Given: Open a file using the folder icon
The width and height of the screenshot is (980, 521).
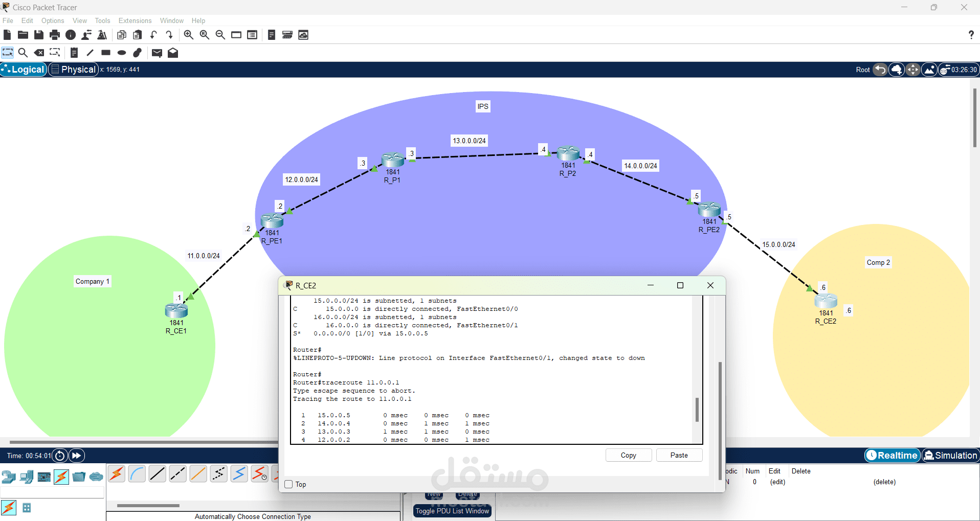Looking at the screenshot, I should (x=23, y=35).
